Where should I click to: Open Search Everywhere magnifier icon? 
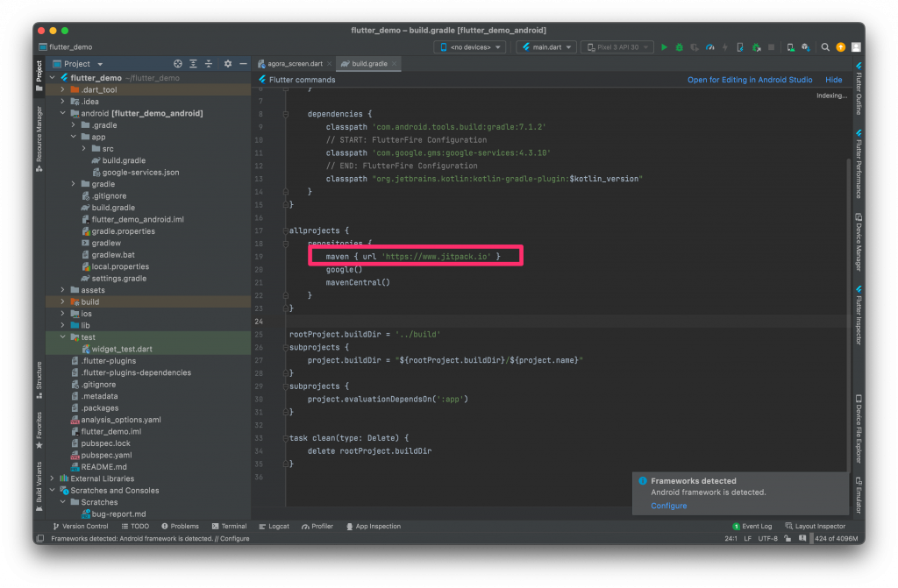[x=825, y=47]
